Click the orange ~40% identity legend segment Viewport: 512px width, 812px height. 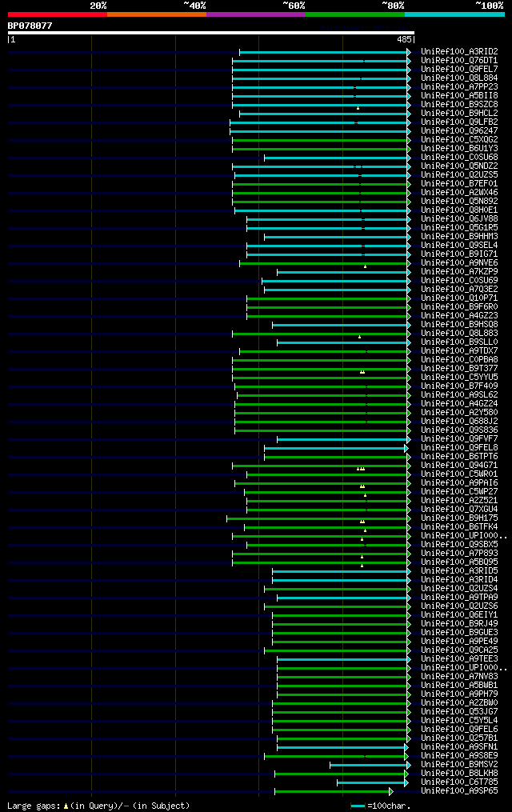tap(157, 14)
